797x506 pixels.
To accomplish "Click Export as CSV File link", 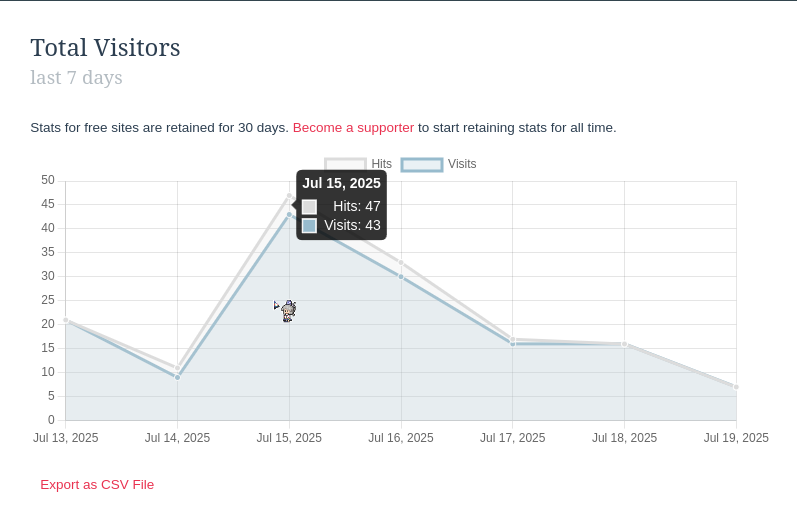I will [97, 485].
